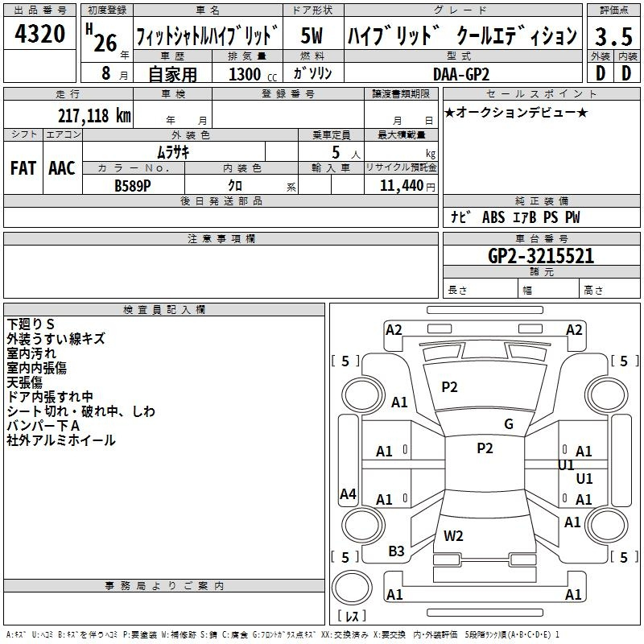Image resolution: width=644 pixels, height=644 pixels.
Task: Select interior grade D under 内装
Action: 626,73
